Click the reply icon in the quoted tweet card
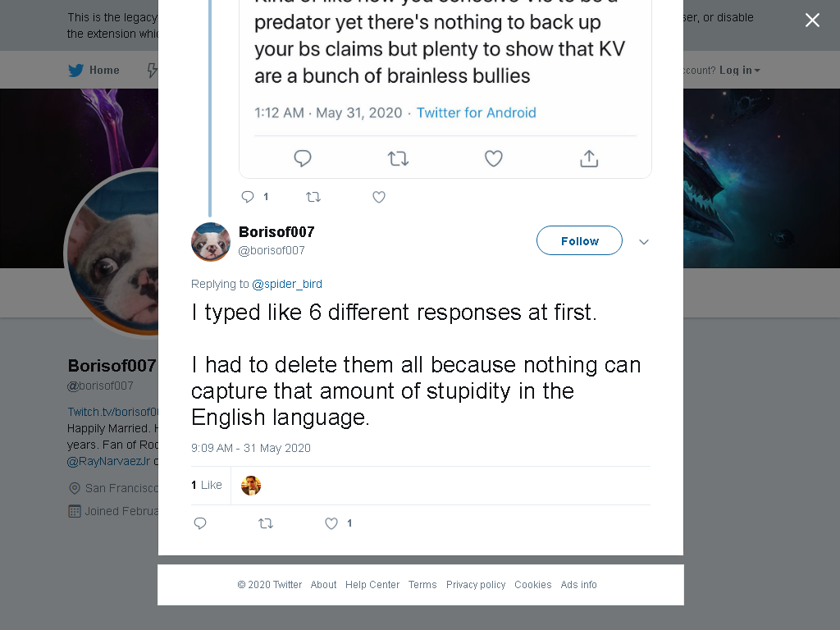 [303, 158]
